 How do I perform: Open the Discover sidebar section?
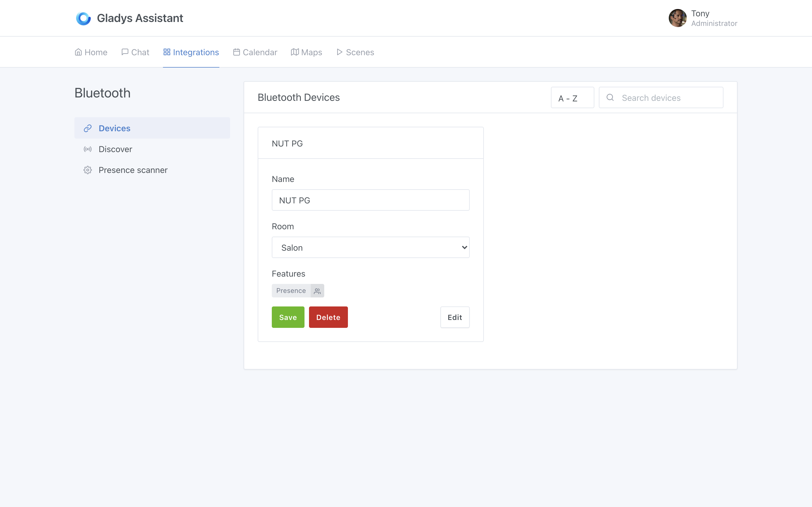115,149
